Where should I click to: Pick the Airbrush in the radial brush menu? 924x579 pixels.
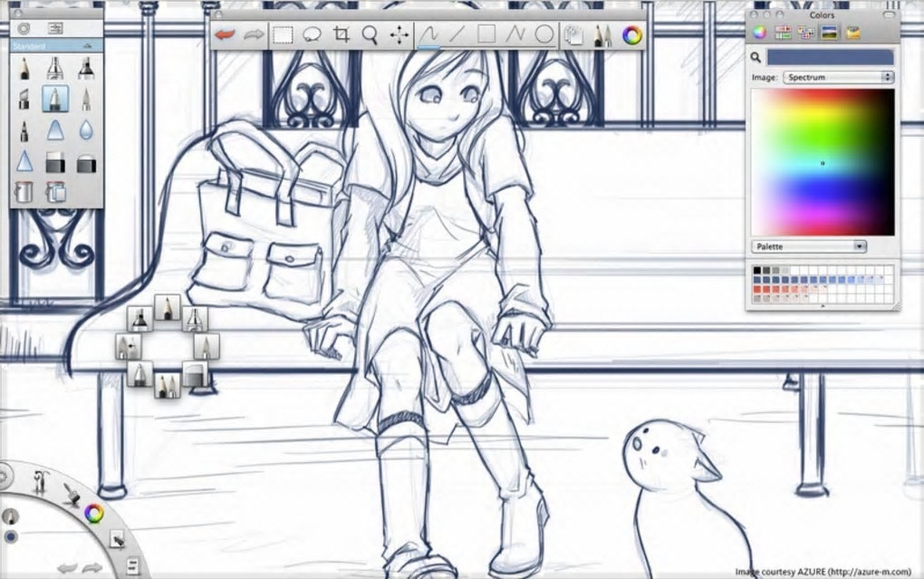click(195, 319)
